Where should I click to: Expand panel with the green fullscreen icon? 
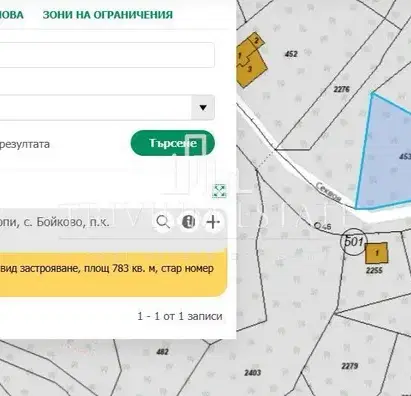tap(219, 191)
